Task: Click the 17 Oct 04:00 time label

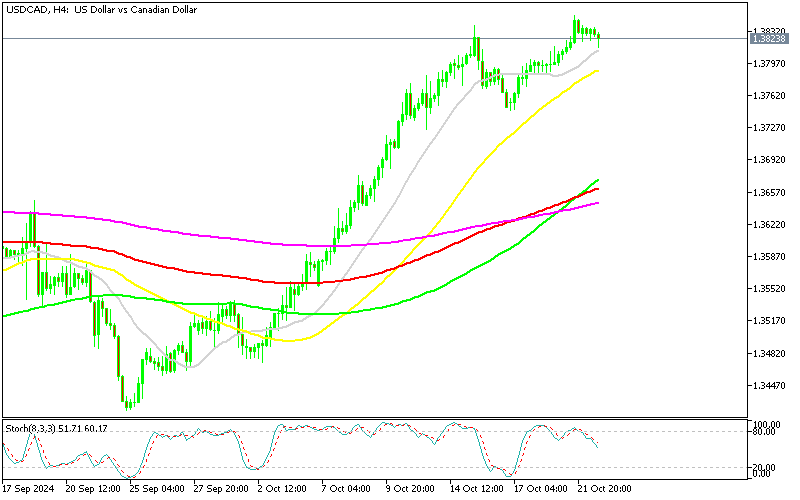Action: coord(541,489)
